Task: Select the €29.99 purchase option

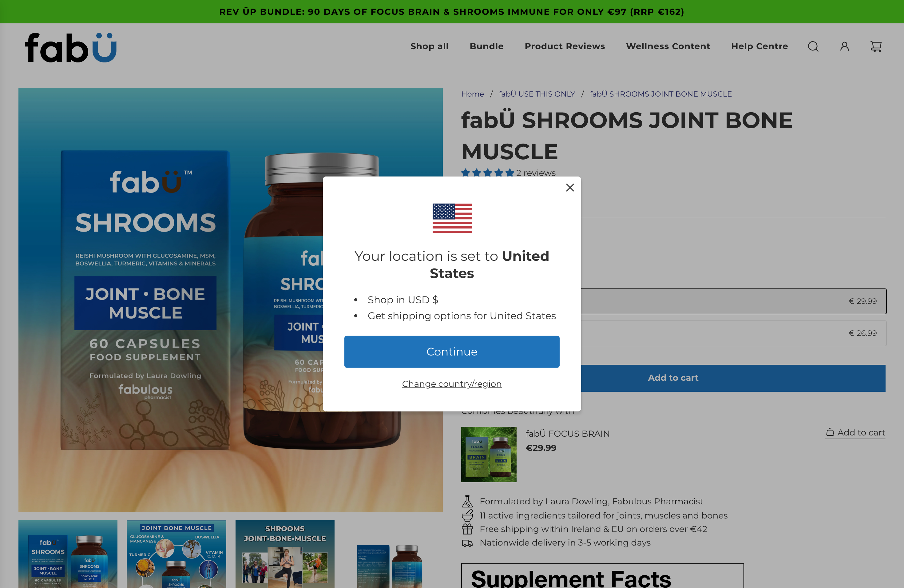Action: coord(733,301)
